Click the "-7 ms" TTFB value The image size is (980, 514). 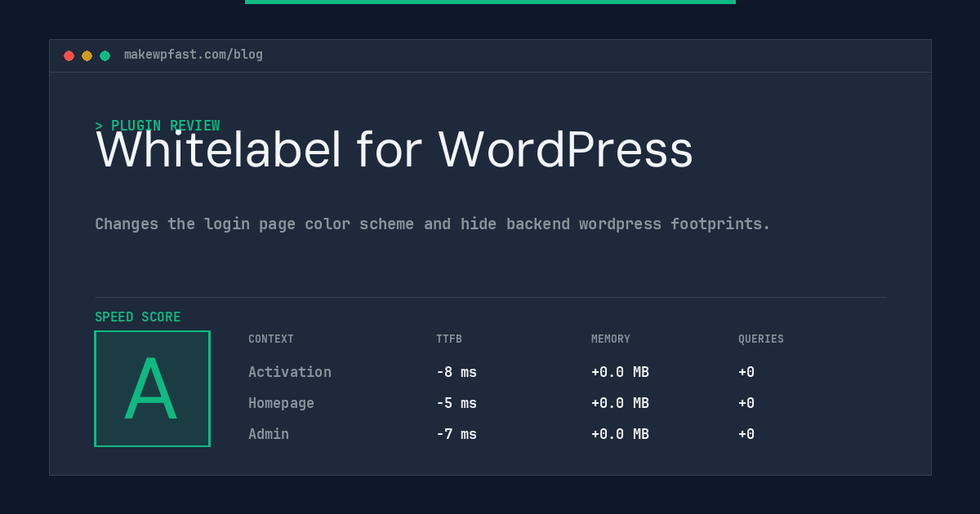tap(457, 434)
